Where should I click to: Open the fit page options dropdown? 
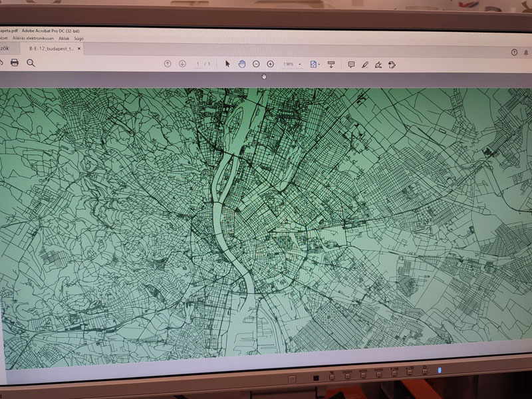tap(315, 64)
